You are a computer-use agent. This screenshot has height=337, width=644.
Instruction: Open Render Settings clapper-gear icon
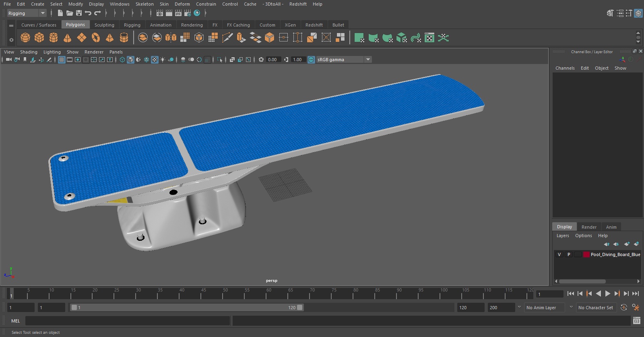188,13
